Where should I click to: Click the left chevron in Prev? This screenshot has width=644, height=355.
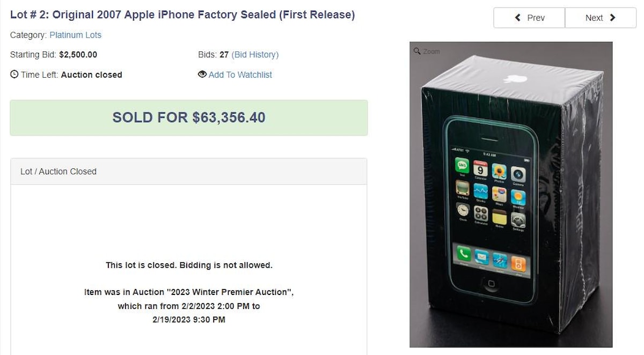pos(518,18)
